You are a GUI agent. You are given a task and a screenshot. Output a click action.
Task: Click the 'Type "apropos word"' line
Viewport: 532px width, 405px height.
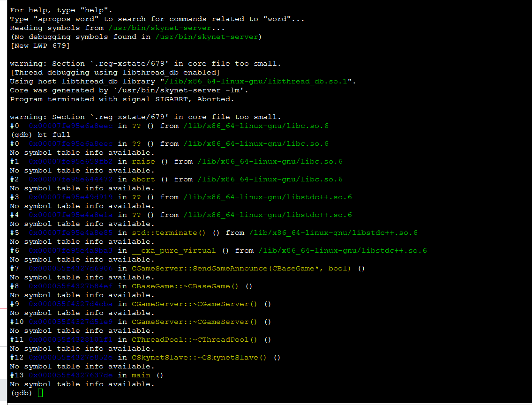click(157, 19)
